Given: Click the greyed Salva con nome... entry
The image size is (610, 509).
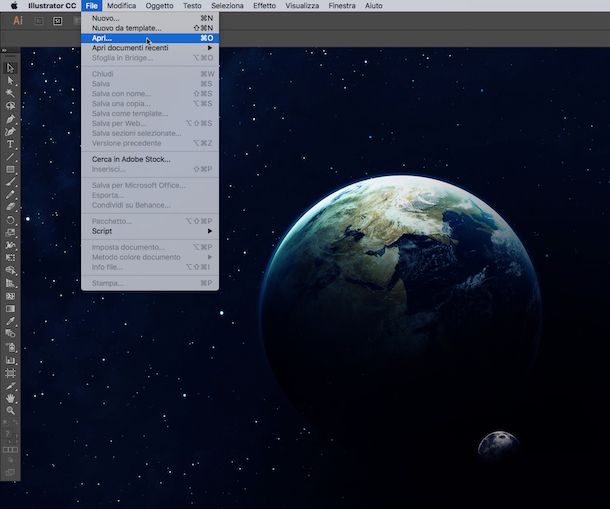Looking at the screenshot, I should tap(150, 94).
